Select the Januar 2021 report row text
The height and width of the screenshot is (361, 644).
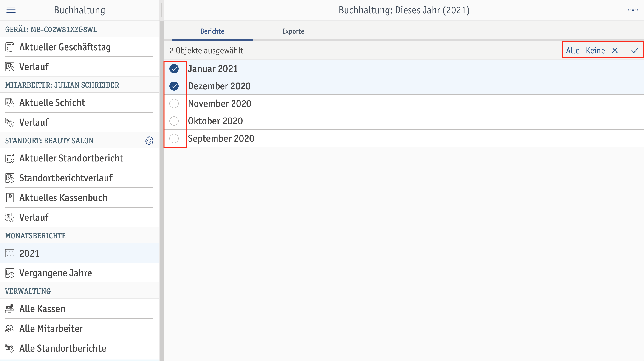click(x=213, y=68)
